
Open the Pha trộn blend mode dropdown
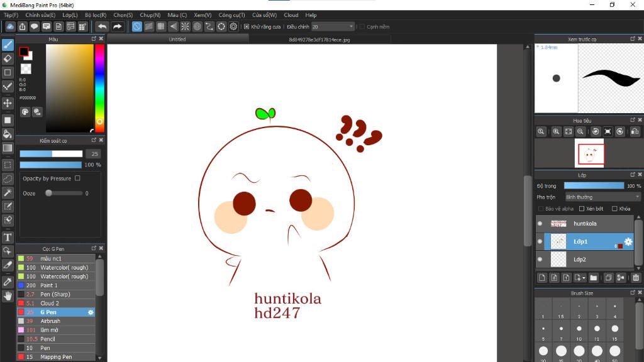click(602, 197)
